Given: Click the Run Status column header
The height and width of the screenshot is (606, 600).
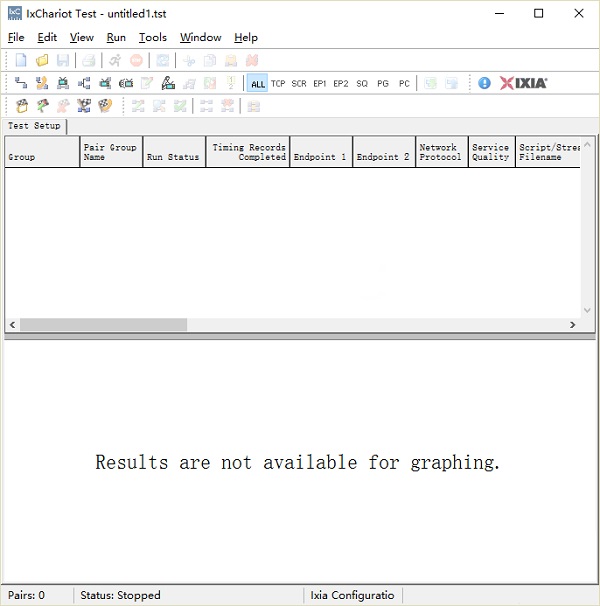Looking at the screenshot, I should point(173,152).
